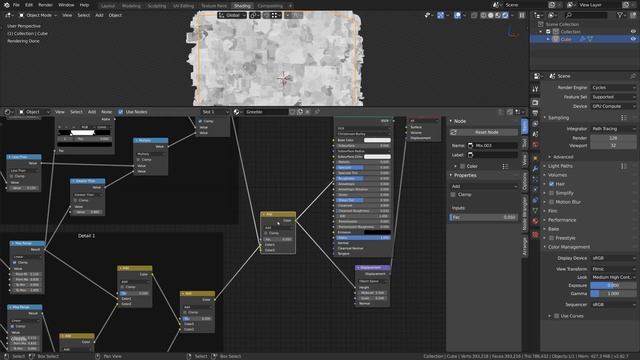The image size is (640, 360).
Task: Open the 3D viewport editor type selector
Action: [9, 15]
